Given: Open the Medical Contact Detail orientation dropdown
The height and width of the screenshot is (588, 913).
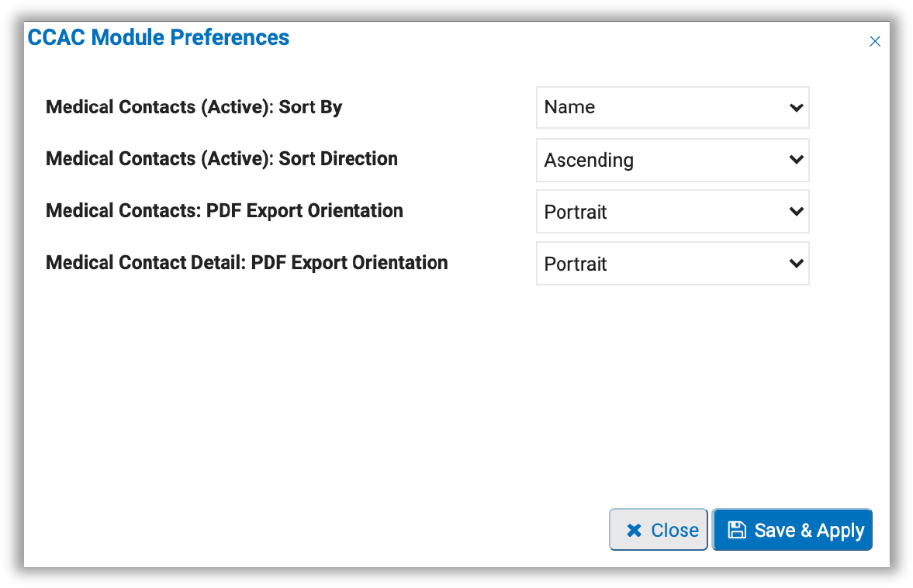Looking at the screenshot, I should coord(672,264).
